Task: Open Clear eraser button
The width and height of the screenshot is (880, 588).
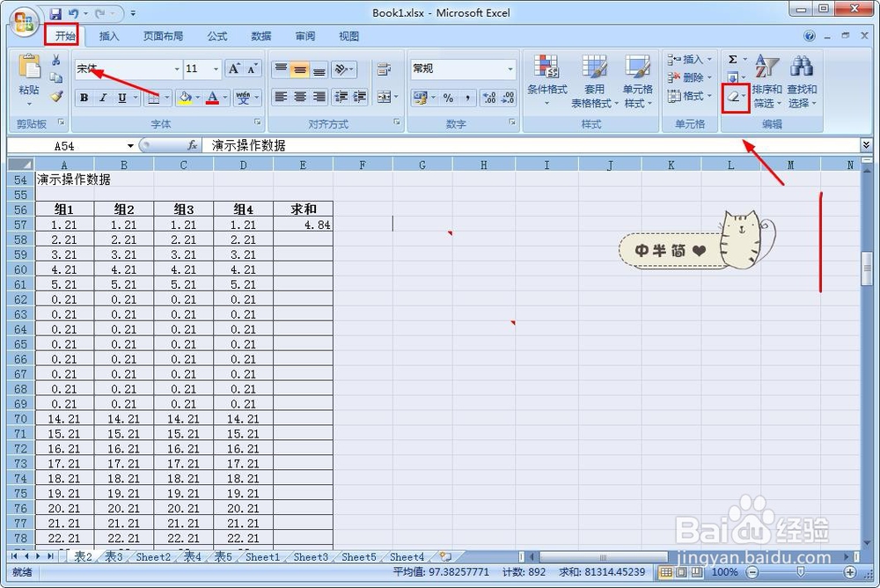Action: [736, 97]
